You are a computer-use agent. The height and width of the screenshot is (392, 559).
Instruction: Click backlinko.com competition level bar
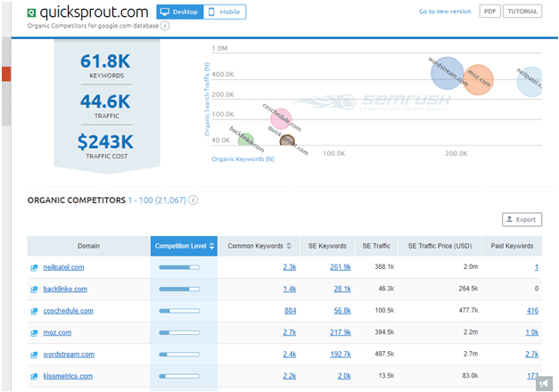179,289
